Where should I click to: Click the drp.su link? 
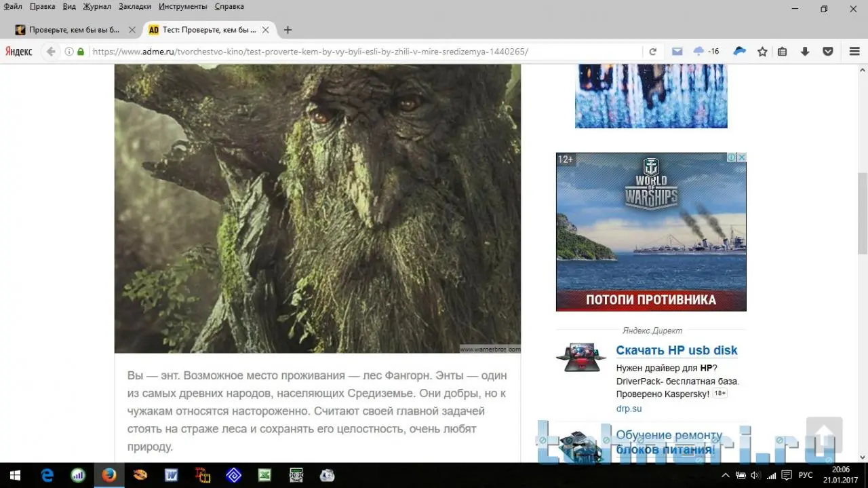click(x=629, y=409)
